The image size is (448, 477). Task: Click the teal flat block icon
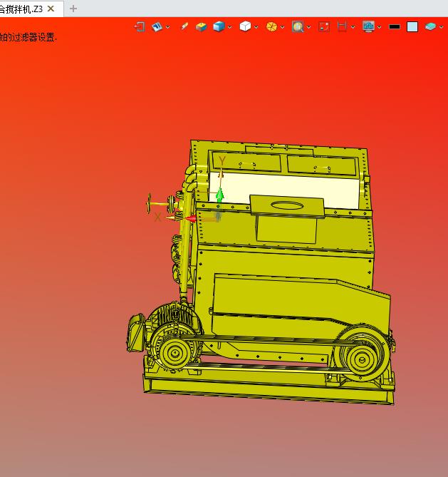[430, 27]
